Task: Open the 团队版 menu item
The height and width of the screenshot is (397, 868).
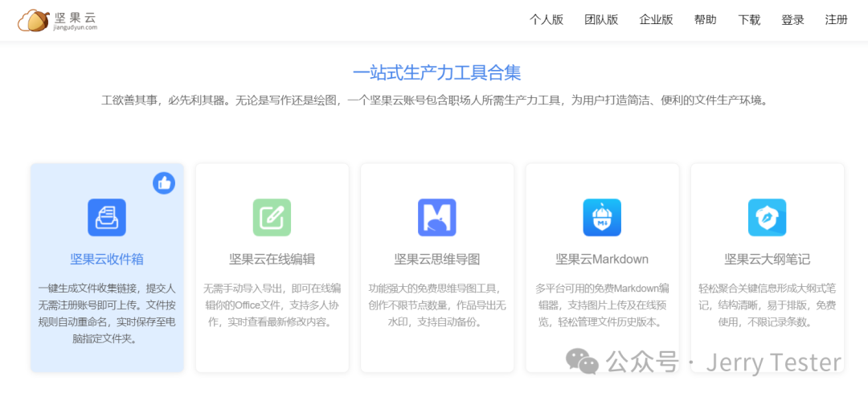Action: [x=601, y=20]
